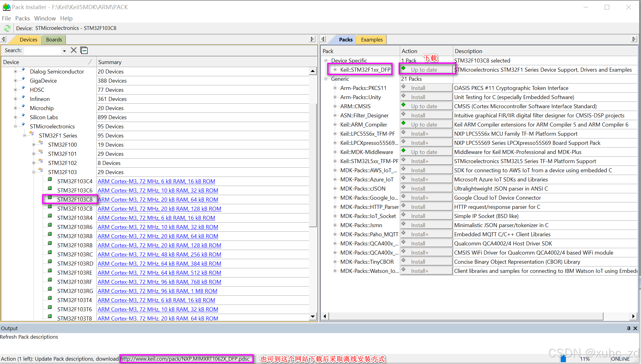Sort by the Device column header
The width and height of the screenshot is (641, 364).
point(48,62)
